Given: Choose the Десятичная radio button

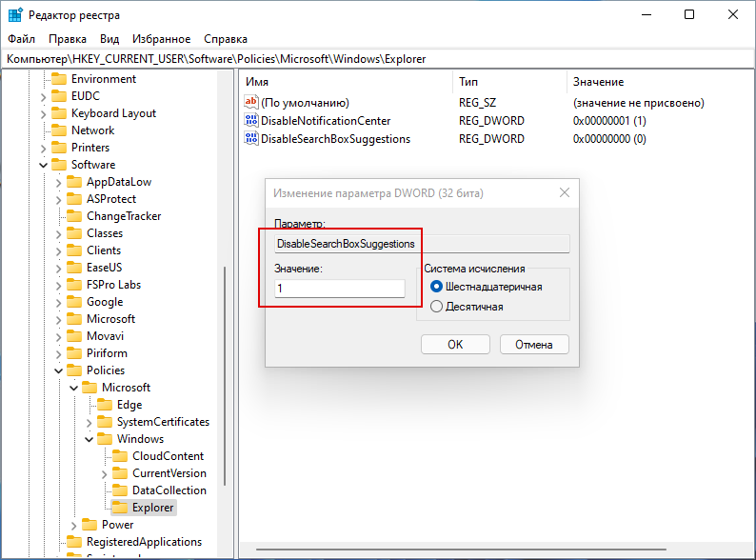Looking at the screenshot, I should coord(436,307).
